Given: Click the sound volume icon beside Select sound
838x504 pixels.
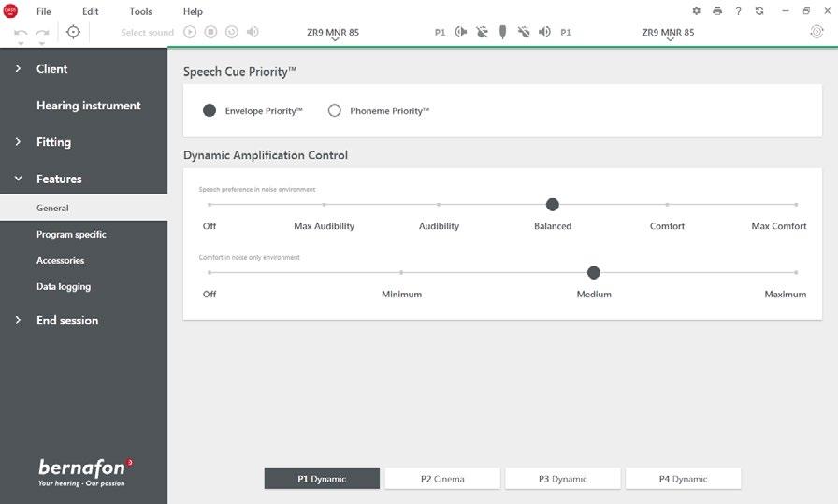Looking at the screenshot, I should tap(253, 32).
